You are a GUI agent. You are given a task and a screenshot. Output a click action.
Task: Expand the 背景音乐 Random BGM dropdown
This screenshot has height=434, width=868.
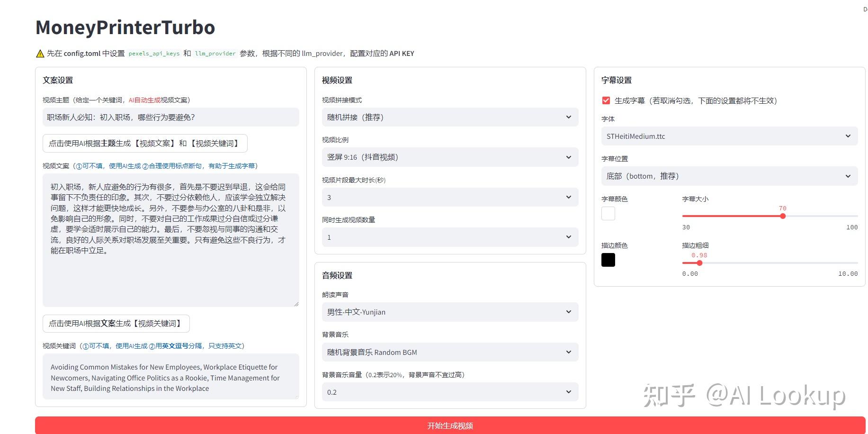(x=450, y=352)
